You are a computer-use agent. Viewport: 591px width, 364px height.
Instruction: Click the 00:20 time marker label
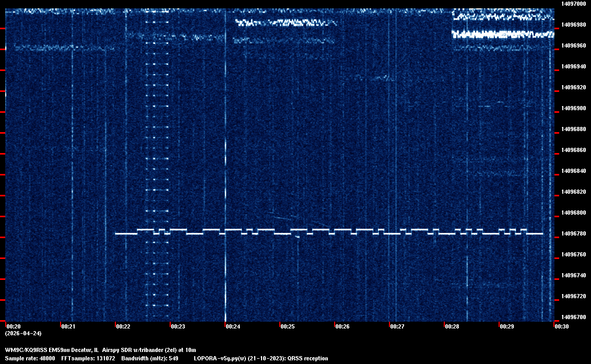coord(13,326)
